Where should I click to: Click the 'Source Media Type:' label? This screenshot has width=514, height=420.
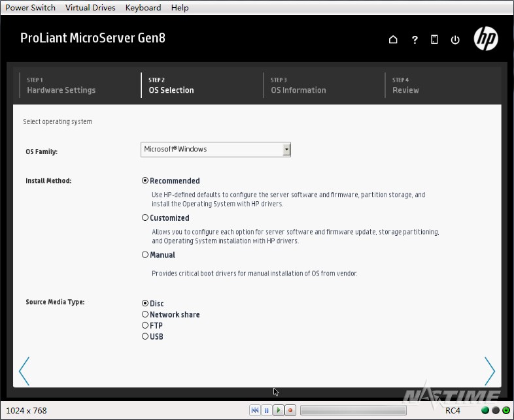click(55, 302)
